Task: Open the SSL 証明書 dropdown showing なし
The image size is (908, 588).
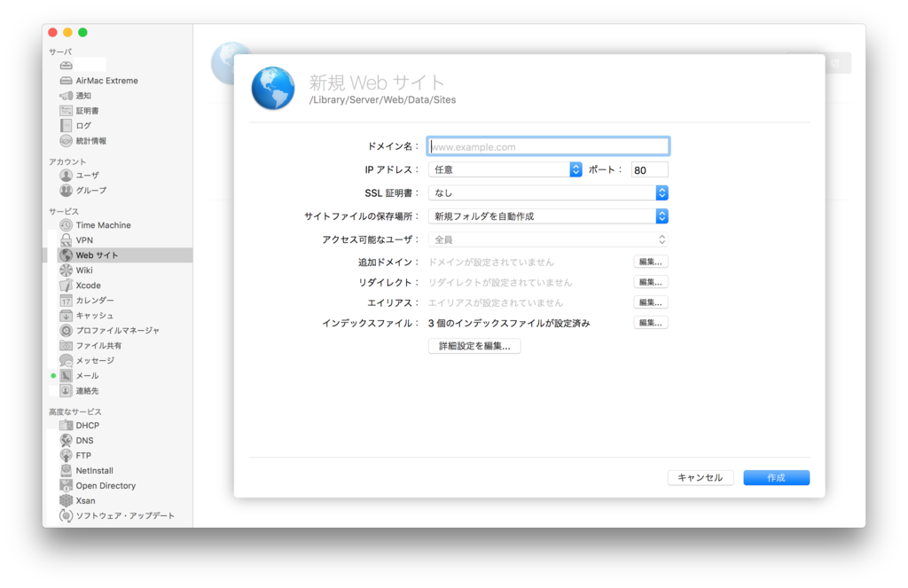Action: [548, 193]
